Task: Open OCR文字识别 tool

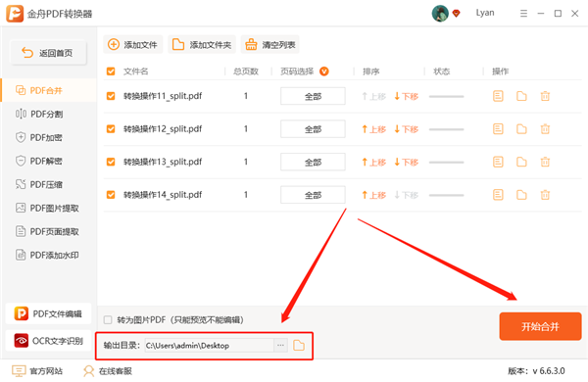Action: coord(48,341)
